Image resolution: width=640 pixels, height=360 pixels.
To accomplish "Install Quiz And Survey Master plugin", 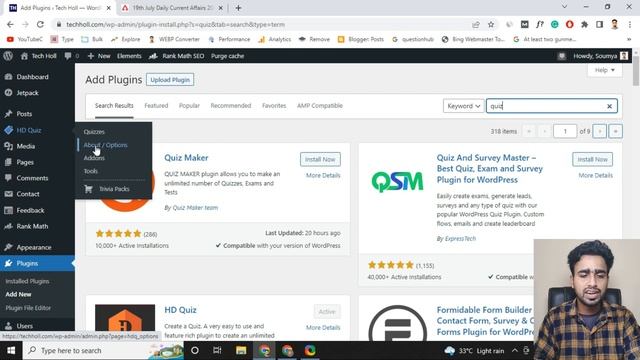I will (x=593, y=159).
